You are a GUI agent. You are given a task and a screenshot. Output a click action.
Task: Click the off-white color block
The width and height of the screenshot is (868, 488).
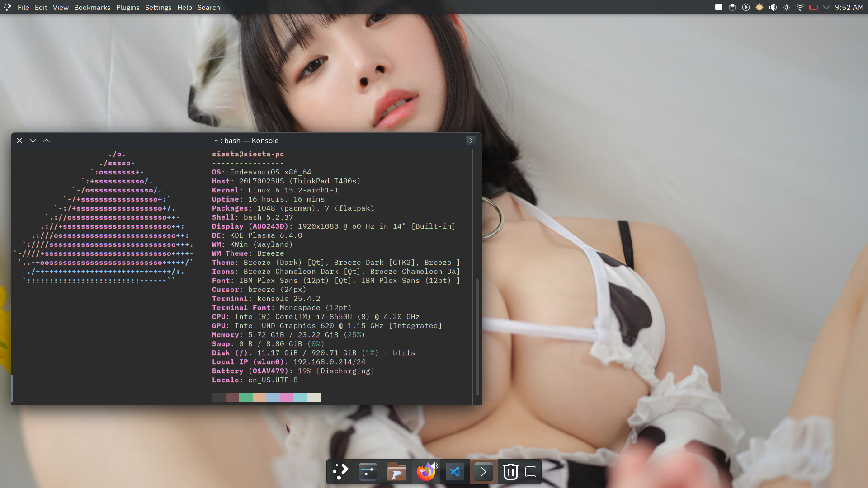point(314,398)
